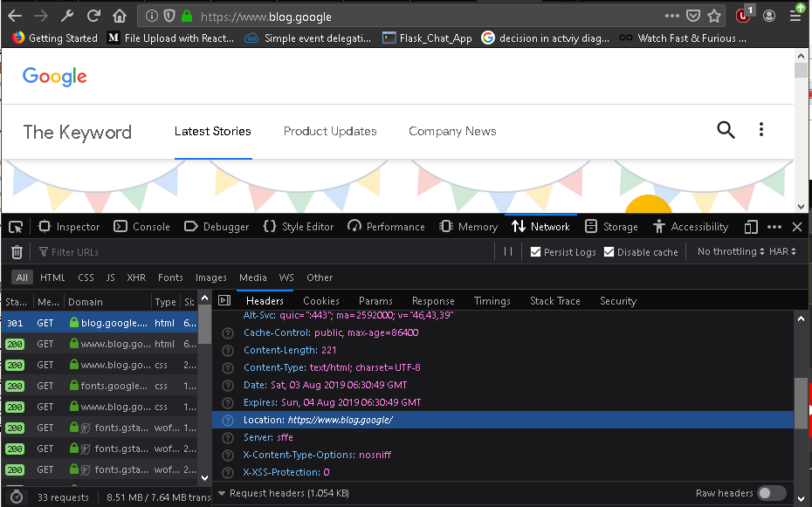Click the help icon beside Cache-Control
This screenshot has height=507, width=812.
228,333
